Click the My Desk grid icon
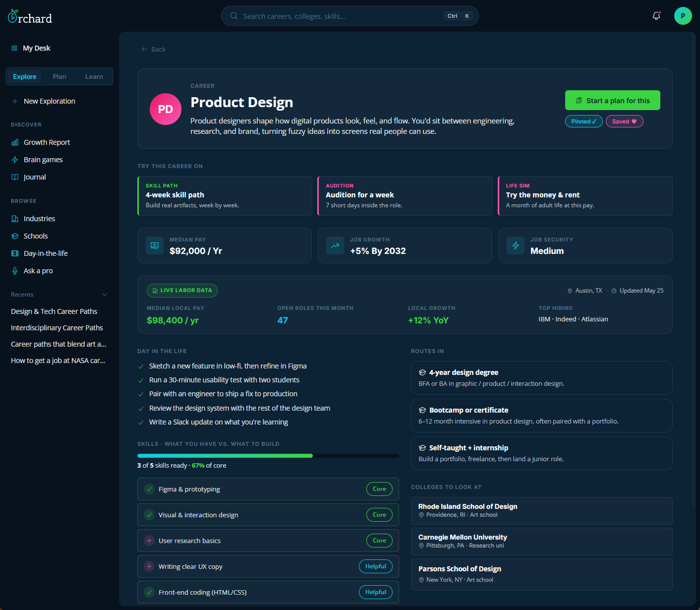The height and width of the screenshot is (610, 700). [x=14, y=48]
